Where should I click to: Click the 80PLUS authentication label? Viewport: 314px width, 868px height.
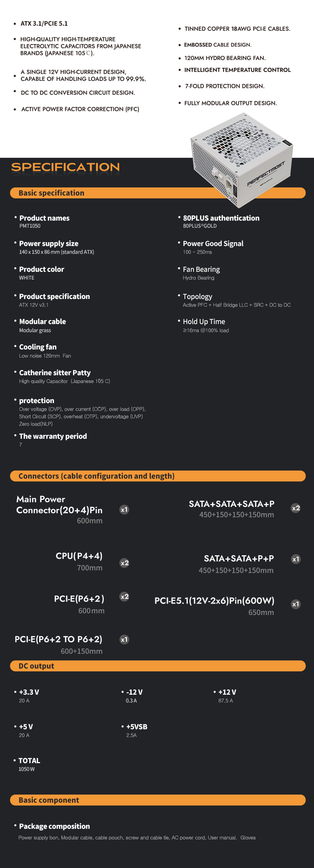tap(221, 218)
